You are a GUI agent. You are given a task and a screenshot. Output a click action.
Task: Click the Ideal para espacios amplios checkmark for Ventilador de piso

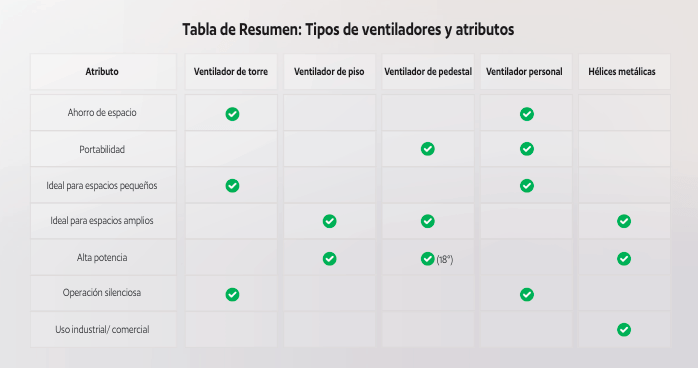(329, 221)
